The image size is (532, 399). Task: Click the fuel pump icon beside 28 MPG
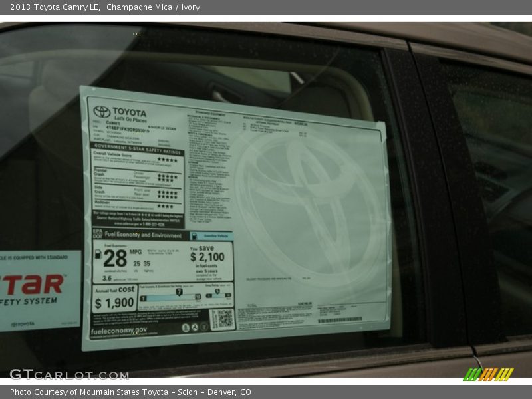point(98,255)
